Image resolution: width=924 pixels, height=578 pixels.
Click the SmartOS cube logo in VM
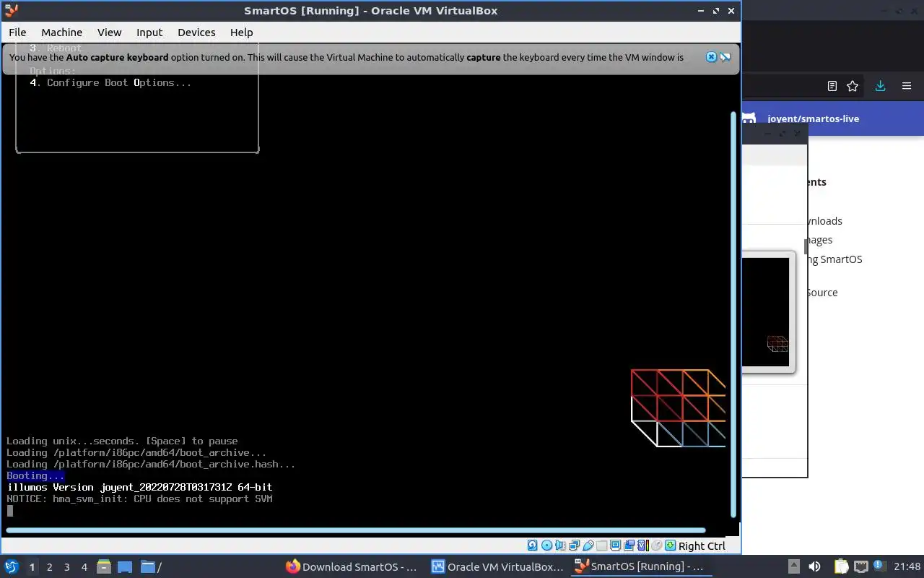coord(678,407)
